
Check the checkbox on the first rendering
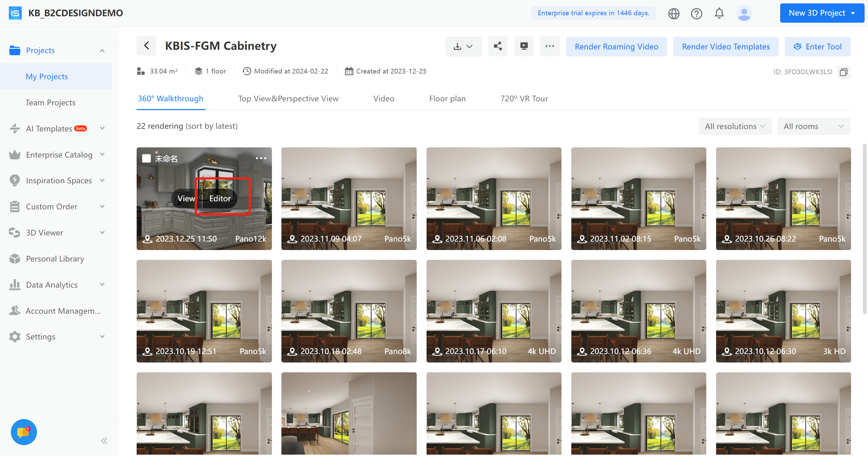(x=146, y=158)
